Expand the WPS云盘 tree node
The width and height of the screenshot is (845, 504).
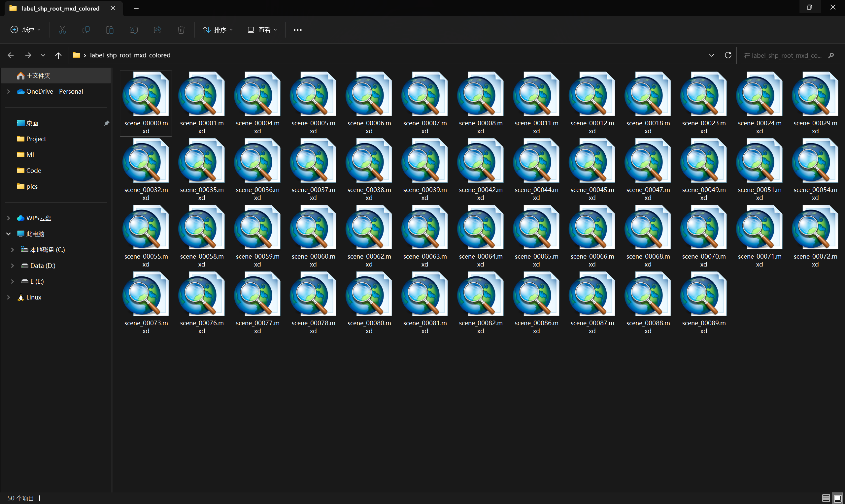click(x=9, y=218)
